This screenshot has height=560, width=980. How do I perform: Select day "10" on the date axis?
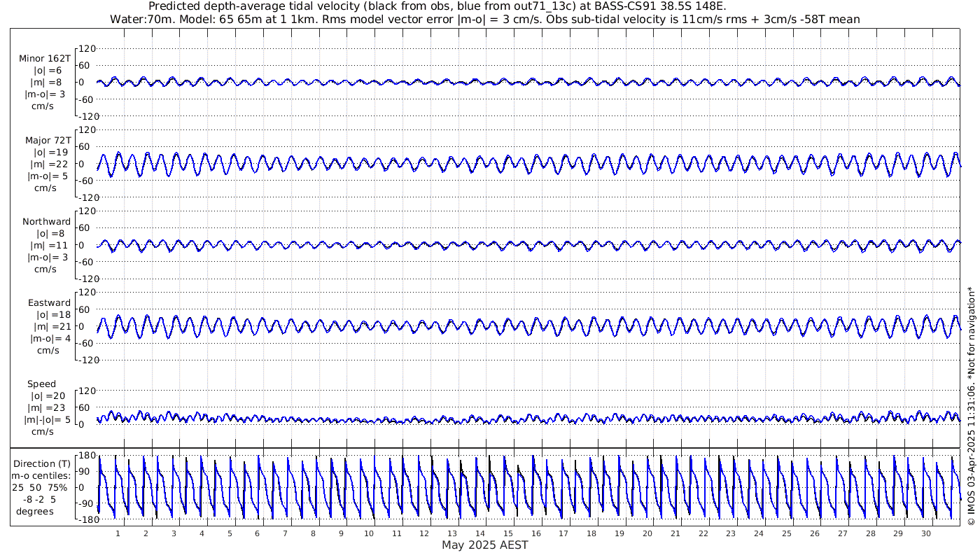(x=368, y=533)
